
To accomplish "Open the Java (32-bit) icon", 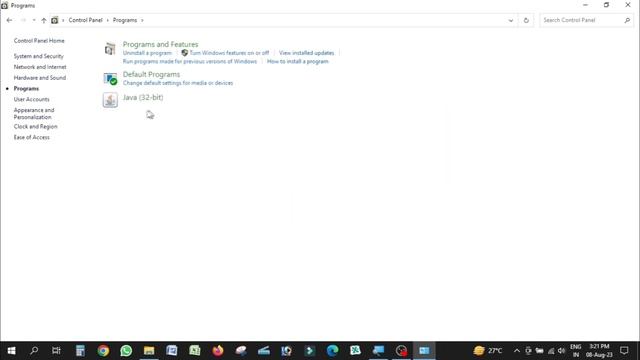I will (x=110, y=100).
